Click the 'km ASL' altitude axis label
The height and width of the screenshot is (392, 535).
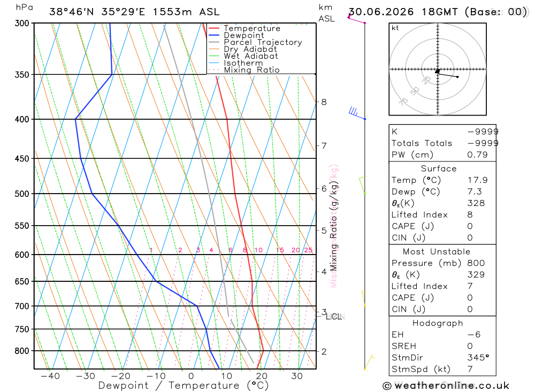326,13
